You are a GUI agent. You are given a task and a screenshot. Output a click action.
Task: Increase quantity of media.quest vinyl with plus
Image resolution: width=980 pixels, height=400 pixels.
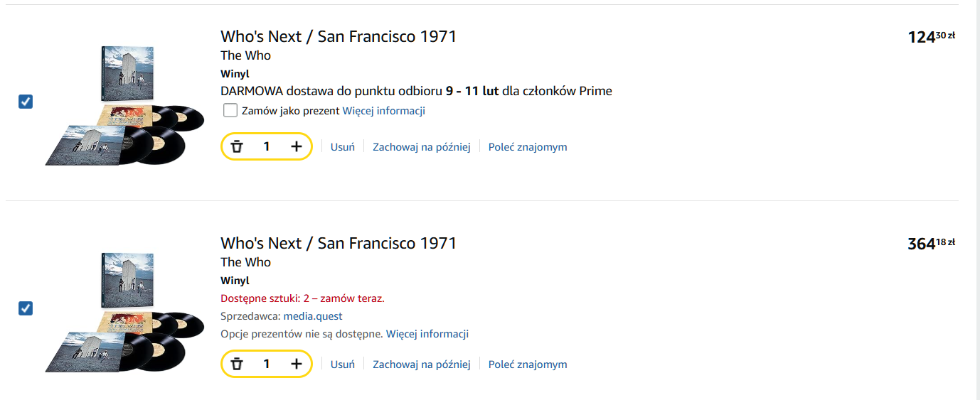tap(297, 364)
